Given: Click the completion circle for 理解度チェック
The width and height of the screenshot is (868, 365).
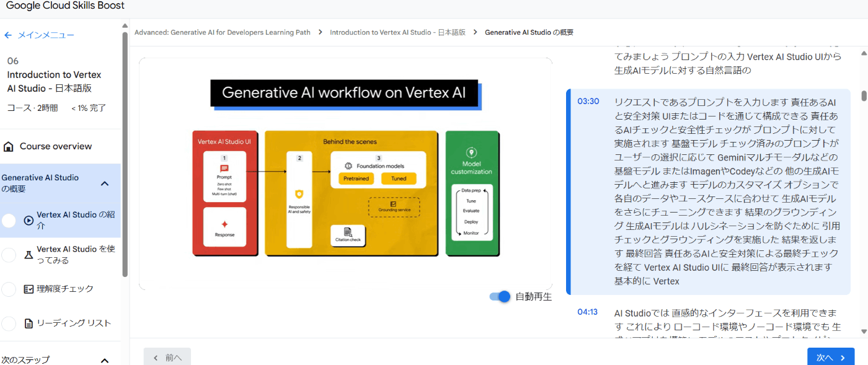Looking at the screenshot, I should [x=9, y=289].
